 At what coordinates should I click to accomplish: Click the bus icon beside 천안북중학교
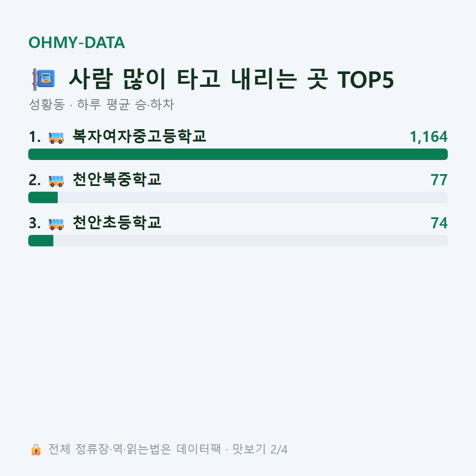coord(56,181)
